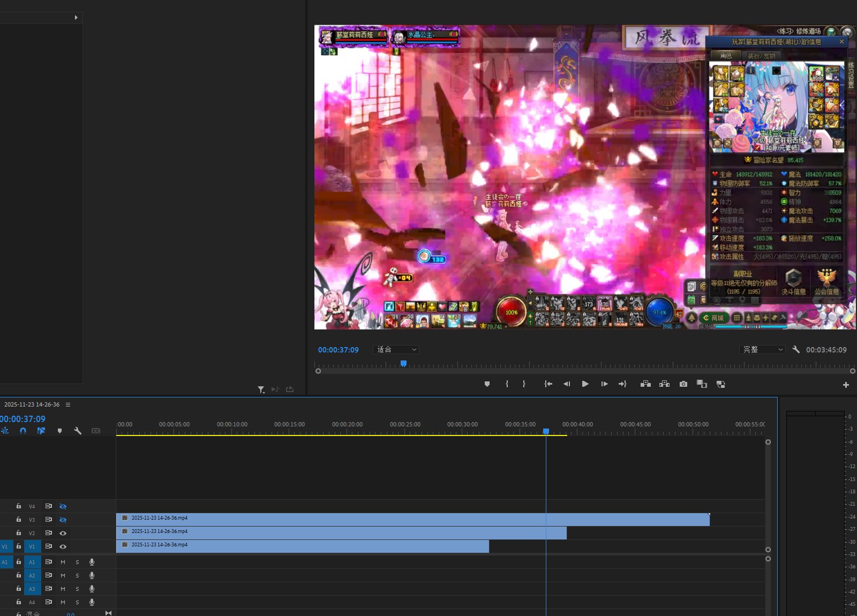Open timeline display settings wrench

point(78,431)
